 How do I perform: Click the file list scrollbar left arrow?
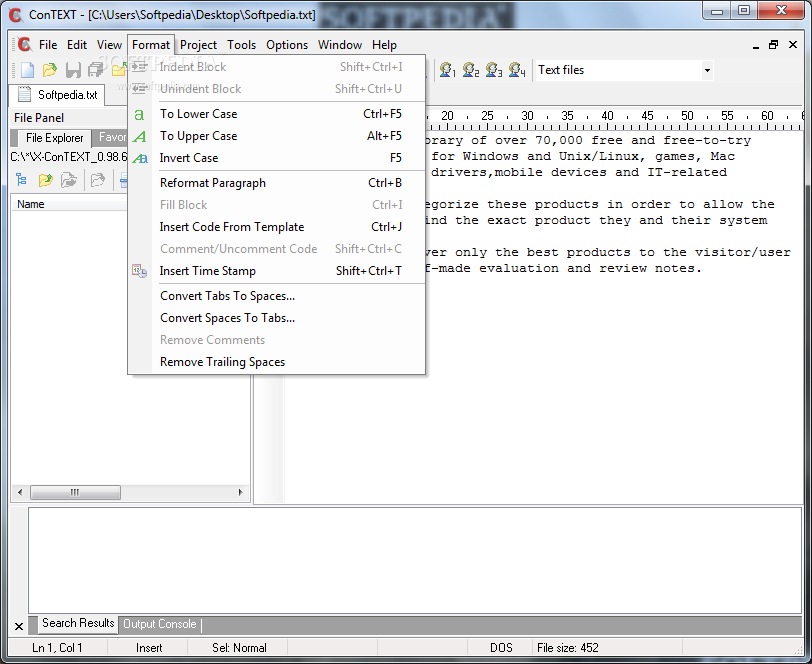coord(20,492)
